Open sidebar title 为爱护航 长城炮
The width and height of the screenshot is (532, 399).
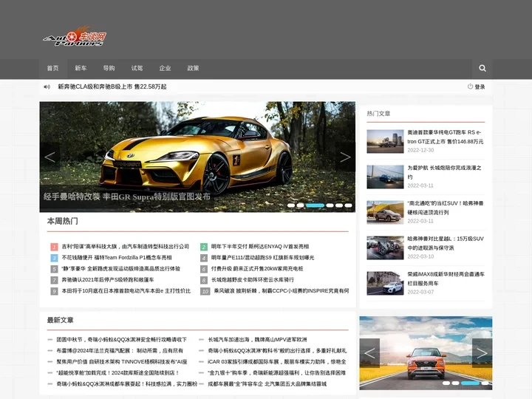(445, 172)
